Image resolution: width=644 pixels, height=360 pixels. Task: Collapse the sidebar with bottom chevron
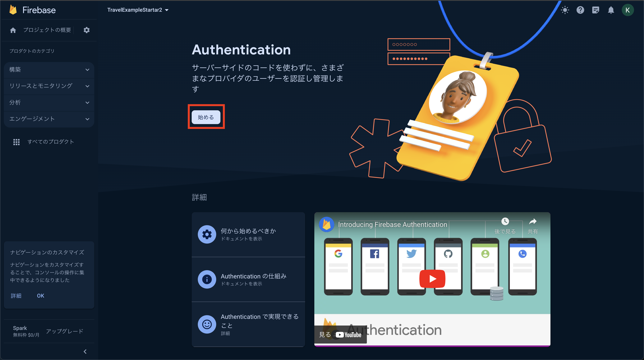(x=85, y=352)
